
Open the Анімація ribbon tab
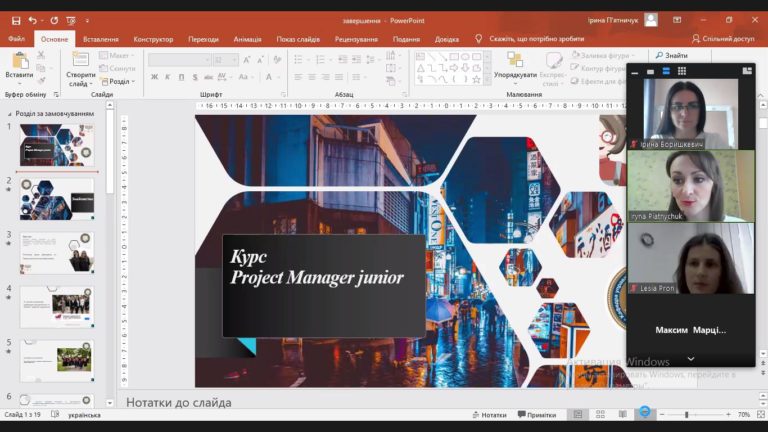247,39
